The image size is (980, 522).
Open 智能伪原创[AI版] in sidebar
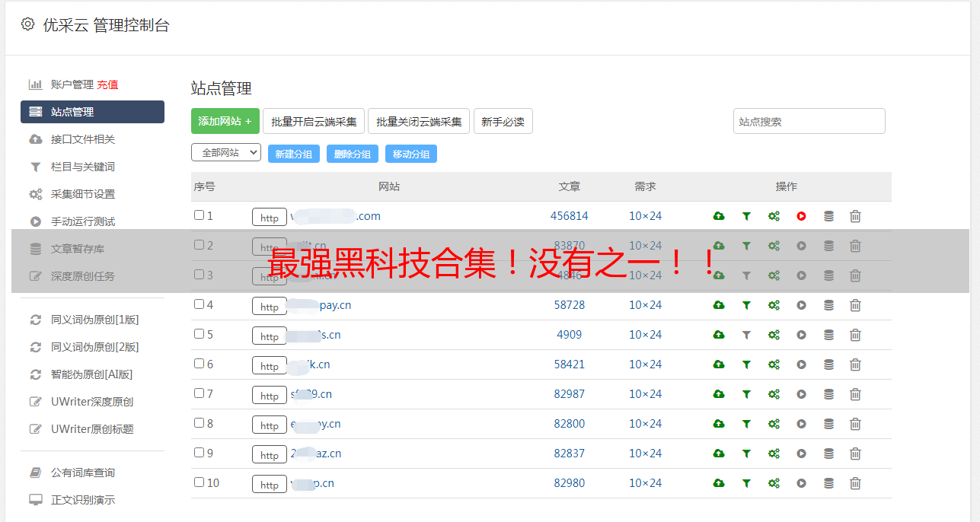point(92,374)
